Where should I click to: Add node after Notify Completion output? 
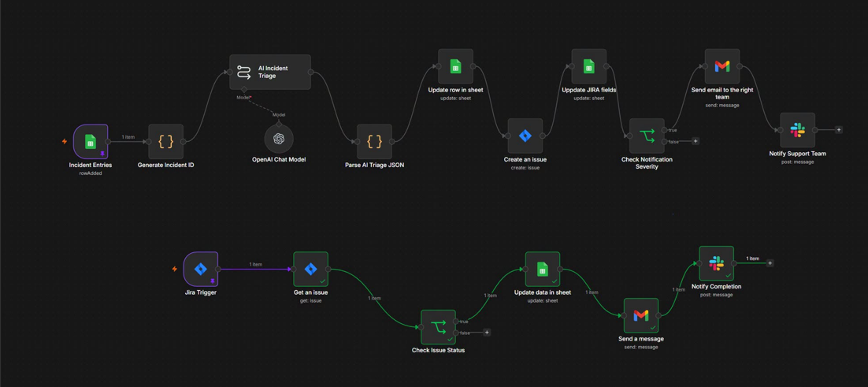[x=770, y=263]
